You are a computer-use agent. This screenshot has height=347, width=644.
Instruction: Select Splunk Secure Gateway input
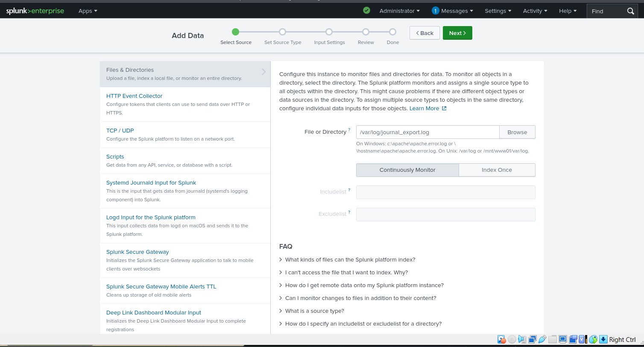[185, 260]
